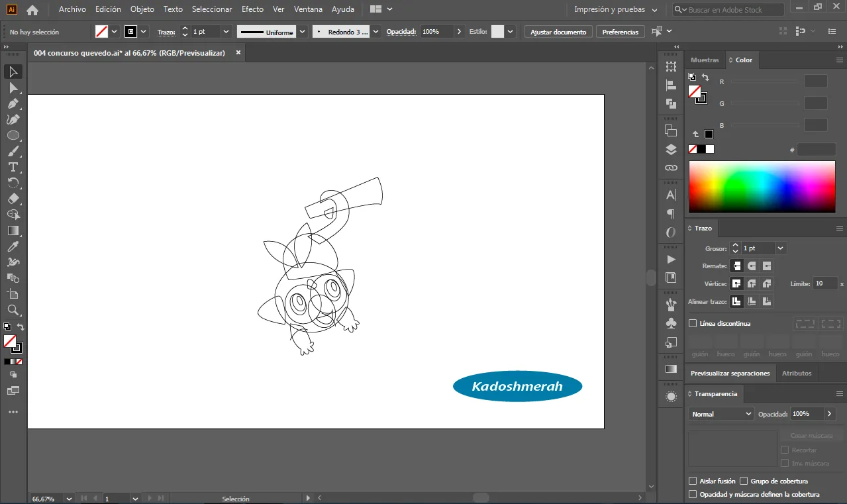847x504 pixels.
Task: Select the Zoom tool
Action: pyautogui.click(x=13, y=310)
